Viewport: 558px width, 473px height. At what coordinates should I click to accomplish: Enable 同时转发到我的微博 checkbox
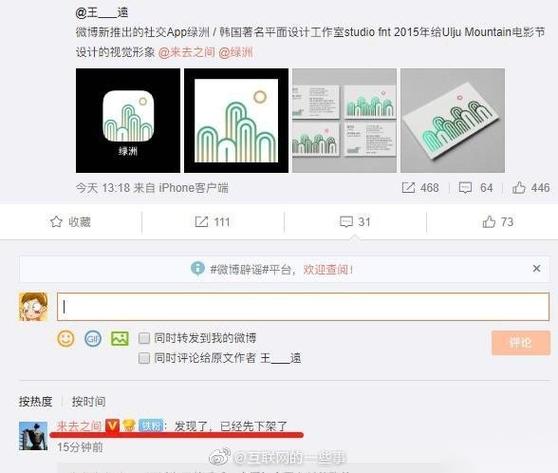(x=144, y=338)
